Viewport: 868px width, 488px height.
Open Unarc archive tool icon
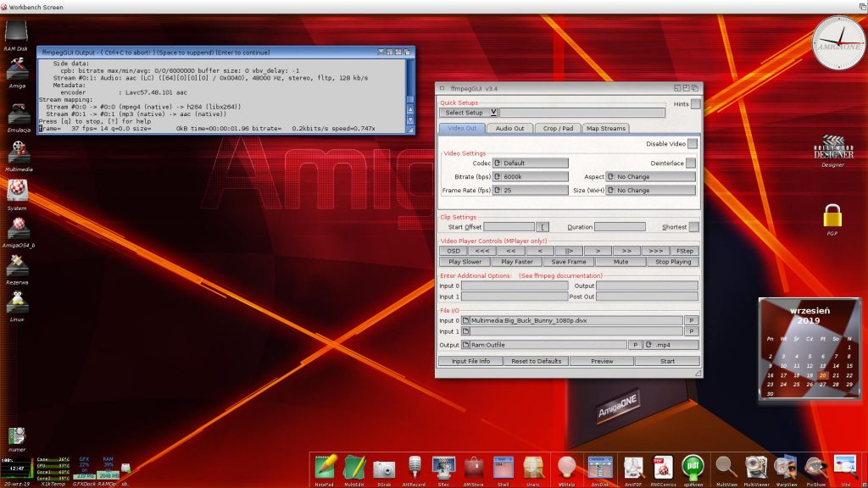point(534,468)
